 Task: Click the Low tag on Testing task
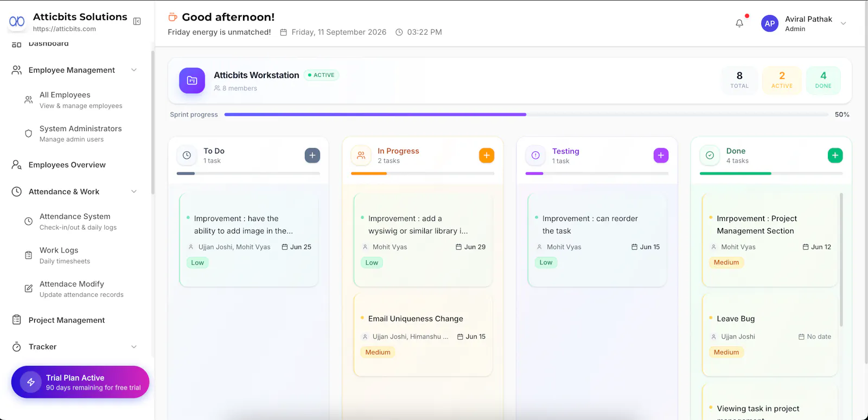coord(546,262)
